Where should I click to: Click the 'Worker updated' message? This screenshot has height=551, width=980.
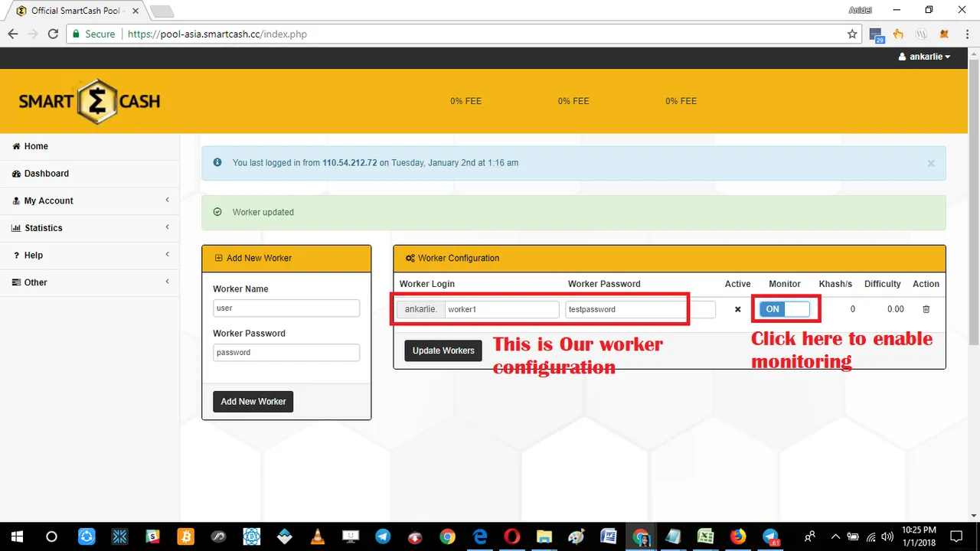tap(263, 212)
